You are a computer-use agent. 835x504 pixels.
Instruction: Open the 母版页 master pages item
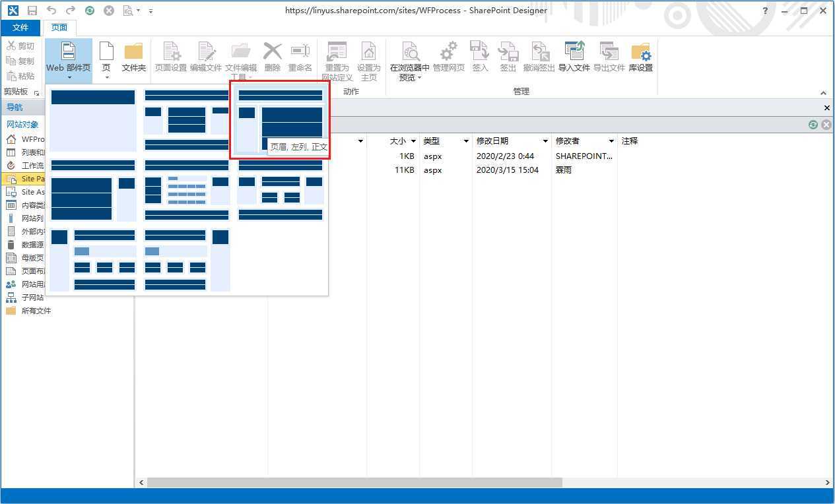[25, 258]
